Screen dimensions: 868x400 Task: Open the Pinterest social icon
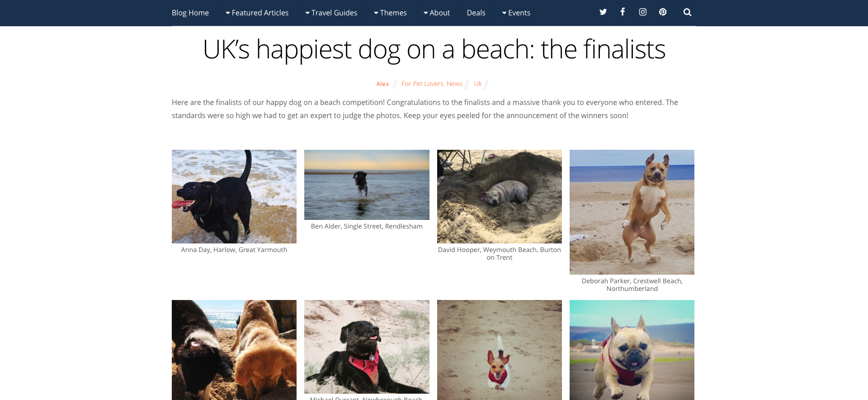[x=663, y=12]
